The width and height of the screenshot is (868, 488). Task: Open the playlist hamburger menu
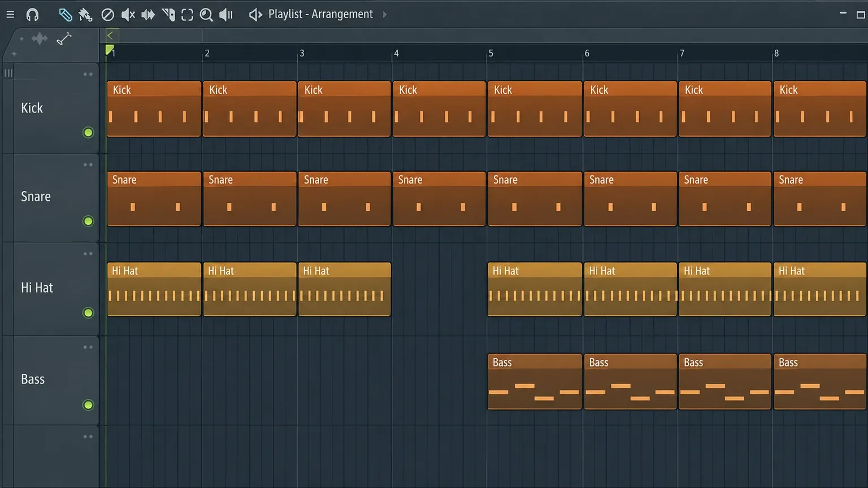point(10,15)
